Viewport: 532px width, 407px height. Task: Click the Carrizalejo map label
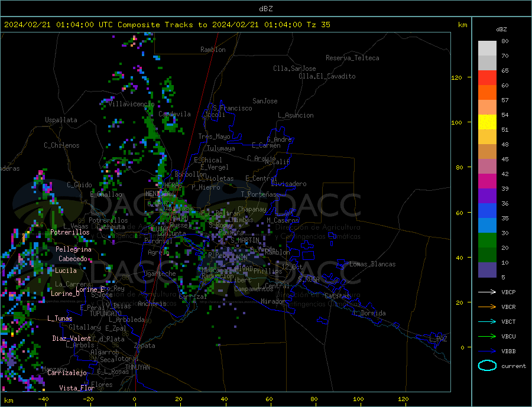click(67, 373)
